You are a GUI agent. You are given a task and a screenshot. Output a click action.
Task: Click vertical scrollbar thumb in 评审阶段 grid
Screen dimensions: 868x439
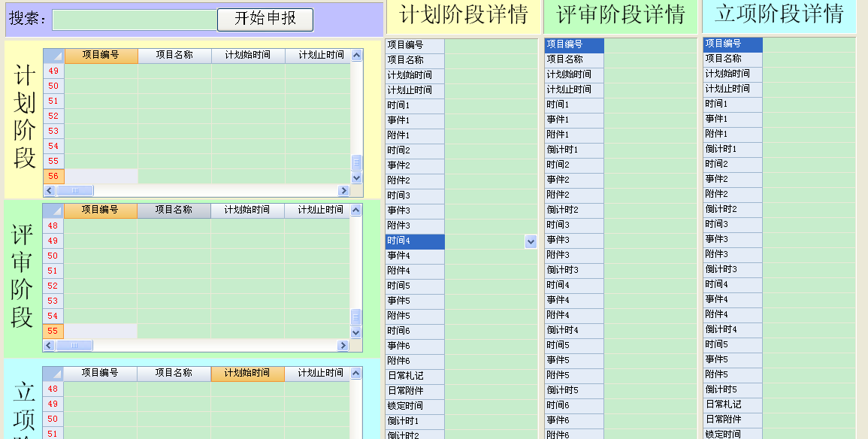click(356, 317)
